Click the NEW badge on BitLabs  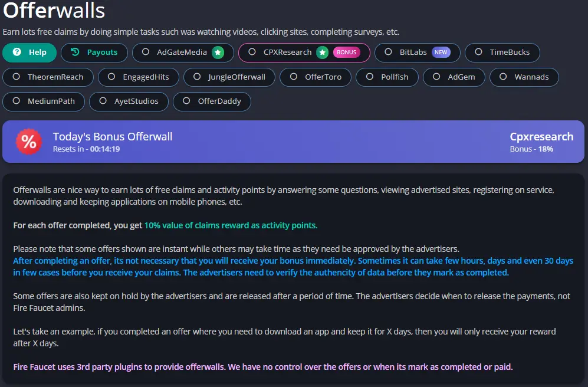pyautogui.click(x=441, y=53)
